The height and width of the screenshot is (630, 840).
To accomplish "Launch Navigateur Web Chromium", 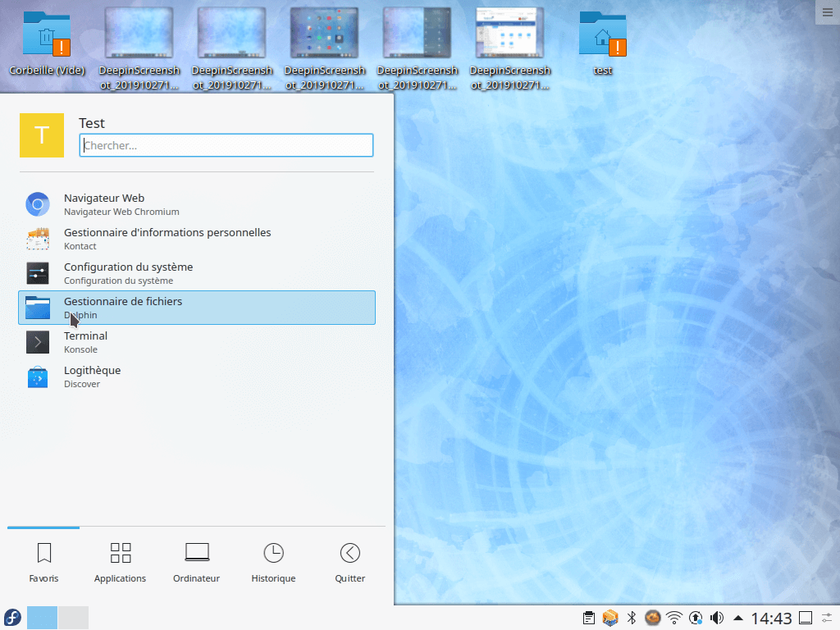I will (x=197, y=204).
